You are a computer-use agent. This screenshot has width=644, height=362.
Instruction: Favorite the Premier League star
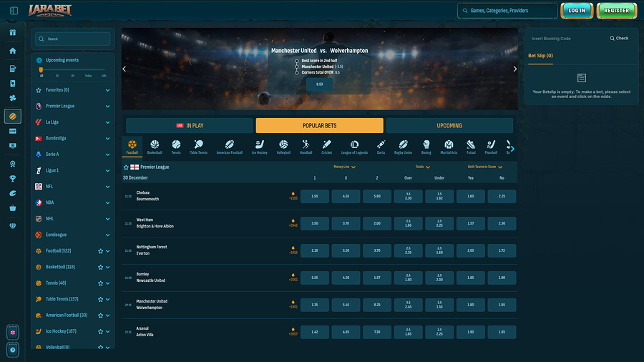pos(126,167)
